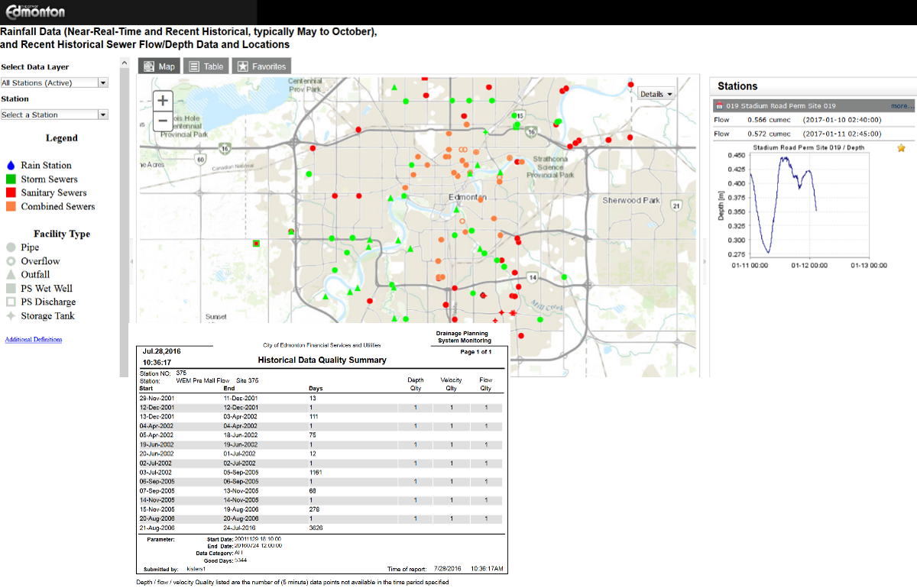Click the Overflow facility type ring icon
The height and width of the screenshot is (588, 917).
pos(10,261)
